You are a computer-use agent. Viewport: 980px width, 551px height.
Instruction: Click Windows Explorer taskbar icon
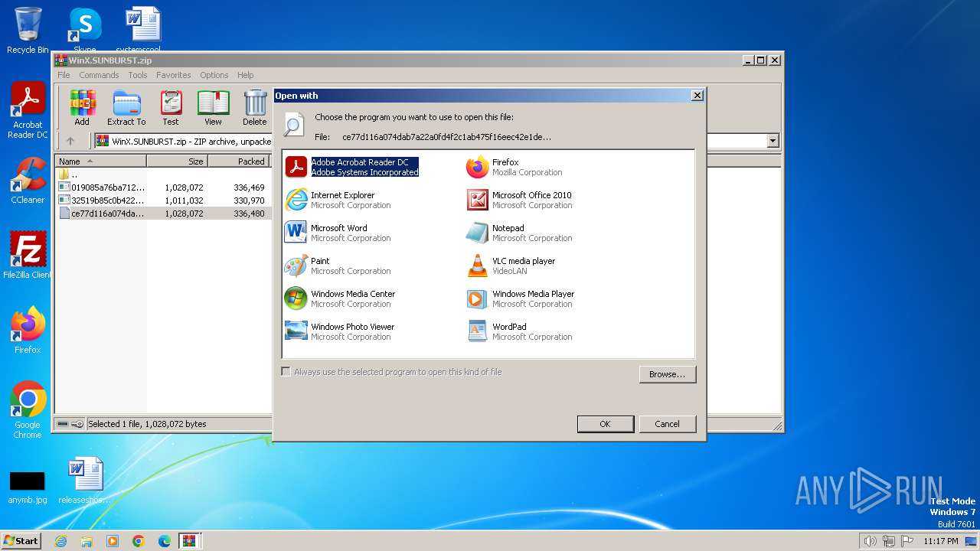click(x=87, y=541)
